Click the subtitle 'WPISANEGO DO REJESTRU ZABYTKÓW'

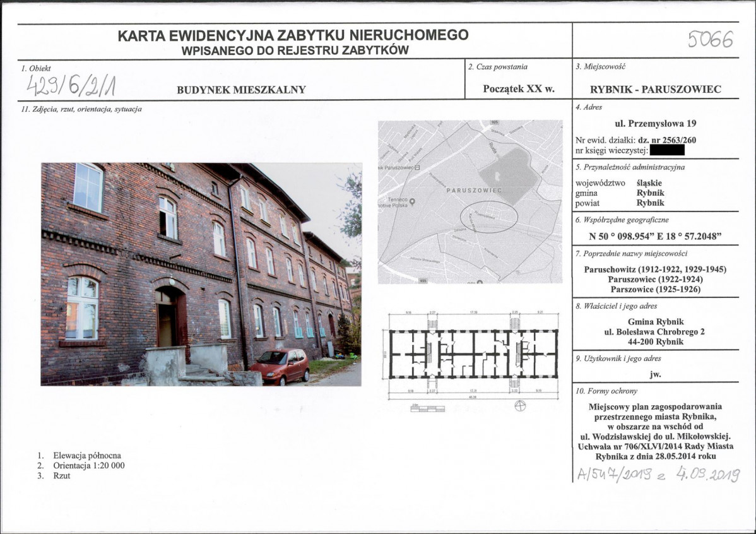[295, 50]
